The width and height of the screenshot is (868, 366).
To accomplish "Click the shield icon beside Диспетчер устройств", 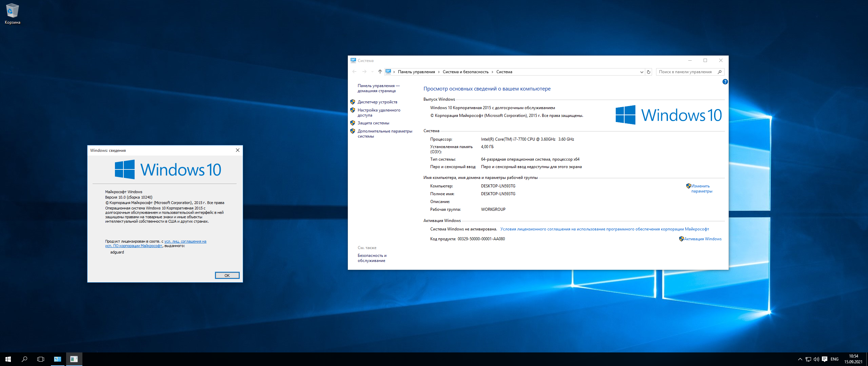I will (353, 102).
